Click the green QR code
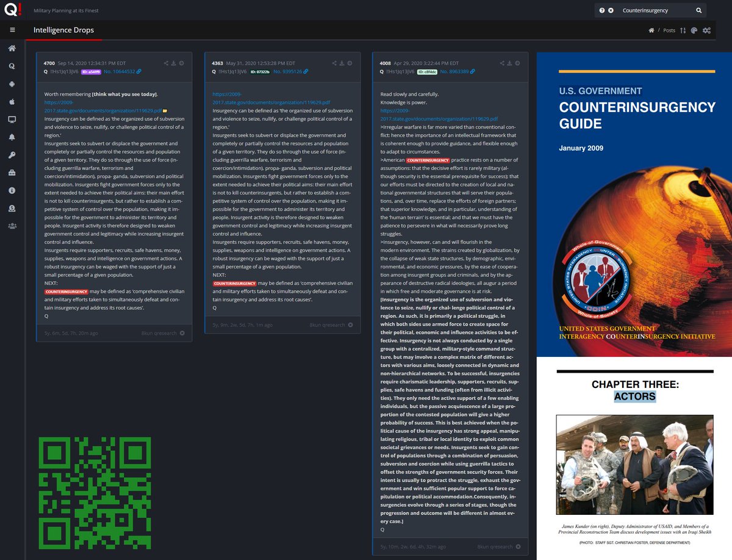Image resolution: width=732 pixels, height=560 pixels. tap(95, 493)
